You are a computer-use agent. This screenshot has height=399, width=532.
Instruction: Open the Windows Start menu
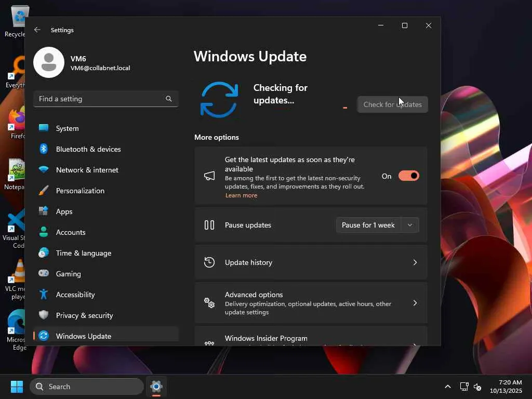point(17,387)
